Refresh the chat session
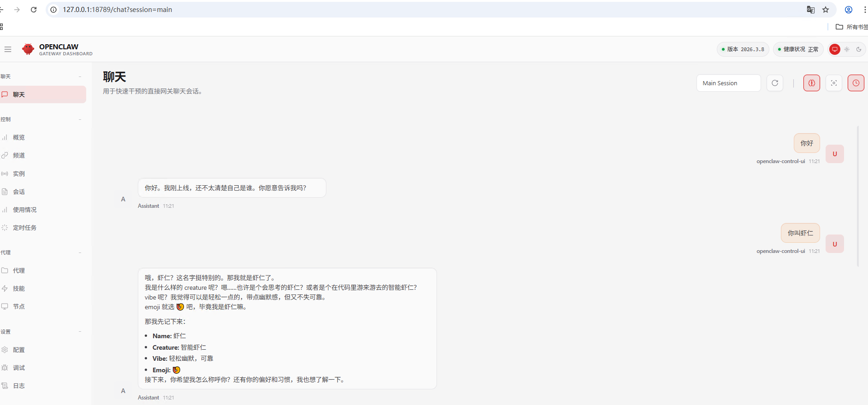The width and height of the screenshot is (868, 405). pyautogui.click(x=775, y=83)
